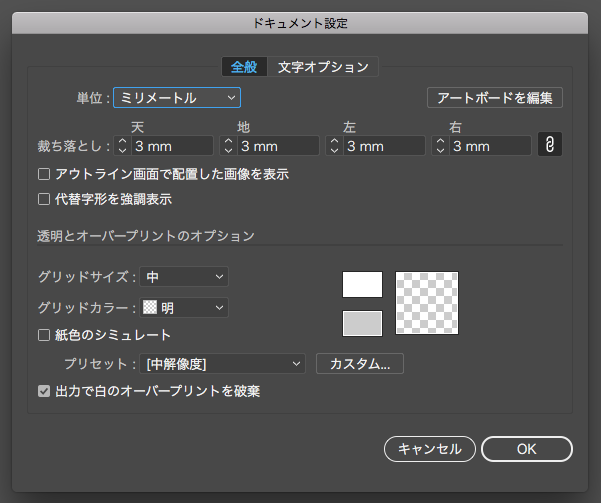The image size is (601, 503).
Task: Click the white grid color swatch
Action: [362, 285]
